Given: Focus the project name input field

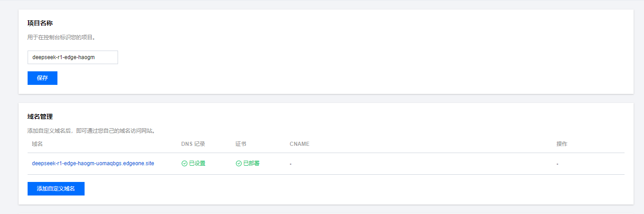Looking at the screenshot, I should point(73,57).
